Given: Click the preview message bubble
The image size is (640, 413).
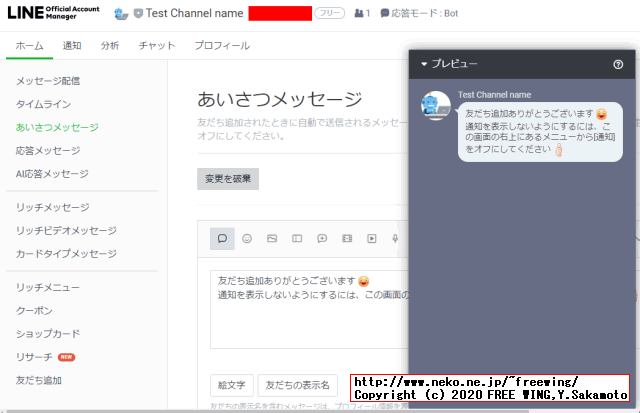Looking at the screenshot, I should [x=540, y=132].
